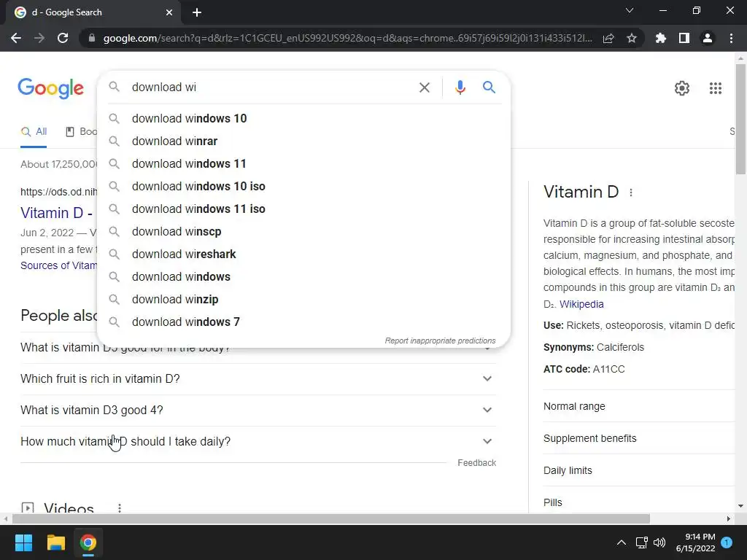Click the Google logo
Image resolution: width=747 pixels, height=560 pixels.
pyautogui.click(x=50, y=88)
